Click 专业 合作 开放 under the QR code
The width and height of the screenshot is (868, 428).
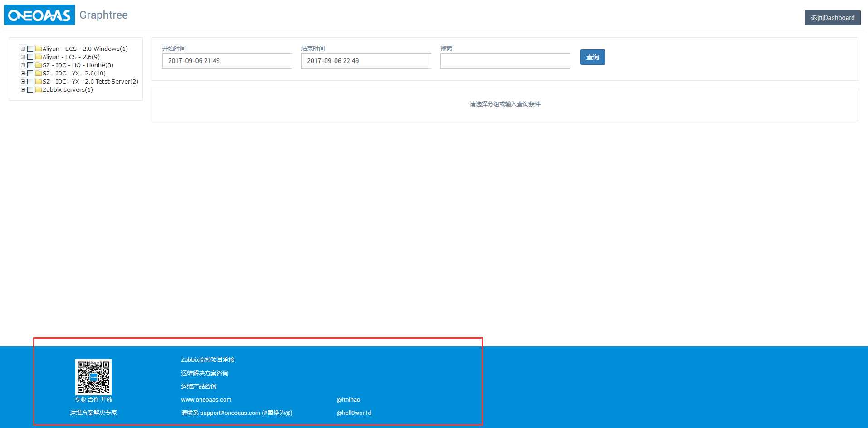coord(93,399)
